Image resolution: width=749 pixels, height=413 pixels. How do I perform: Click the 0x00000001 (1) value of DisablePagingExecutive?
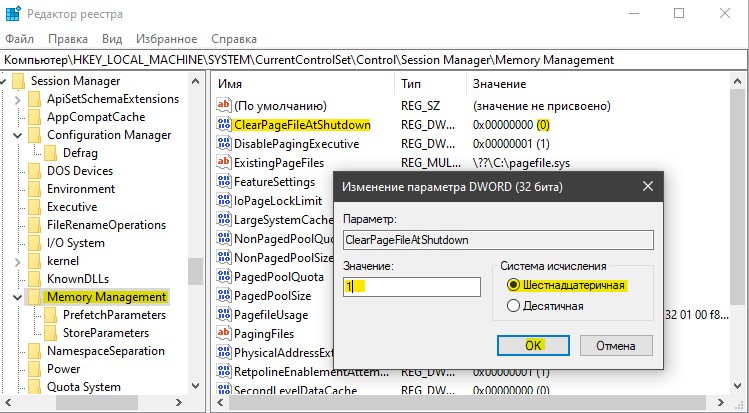coord(511,144)
